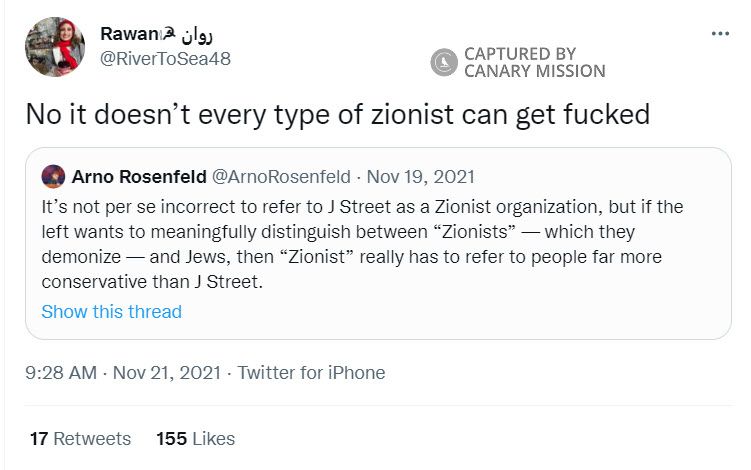Click the 9:28 AM timestamp
Image resolution: width=751 pixels, height=470 pixels.
click(61, 372)
